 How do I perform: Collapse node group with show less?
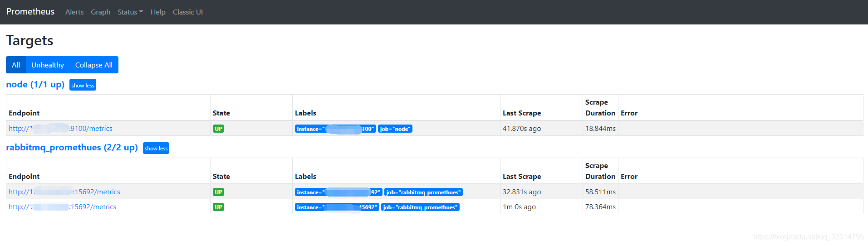(83, 85)
